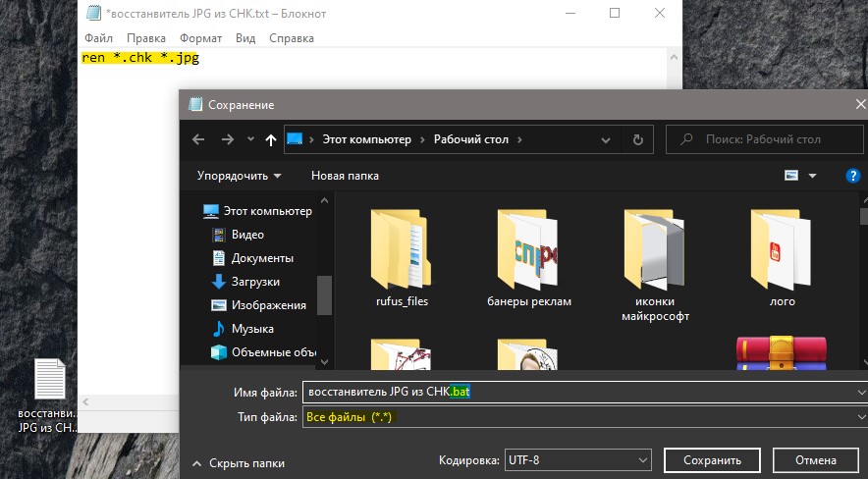Expand the chevron after Рабочий стол
Image resolution: width=868 pixels, height=479 pixels.
(x=519, y=139)
